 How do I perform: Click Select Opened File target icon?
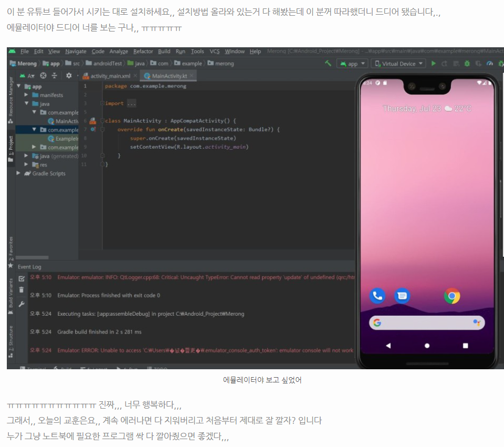click(x=43, y=76)
